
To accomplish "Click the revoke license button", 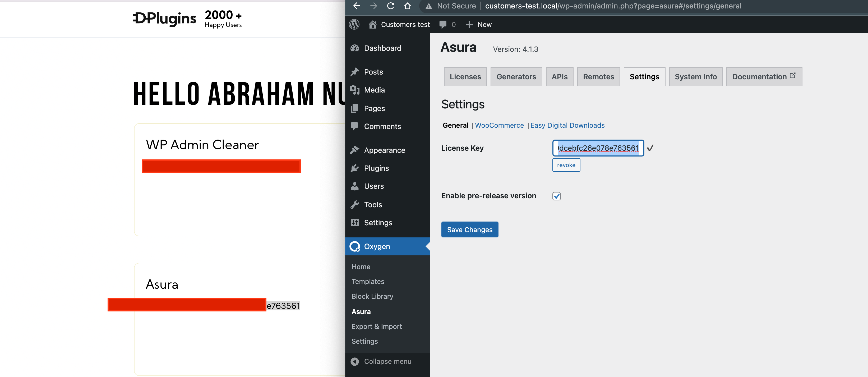I will point(566,165).
